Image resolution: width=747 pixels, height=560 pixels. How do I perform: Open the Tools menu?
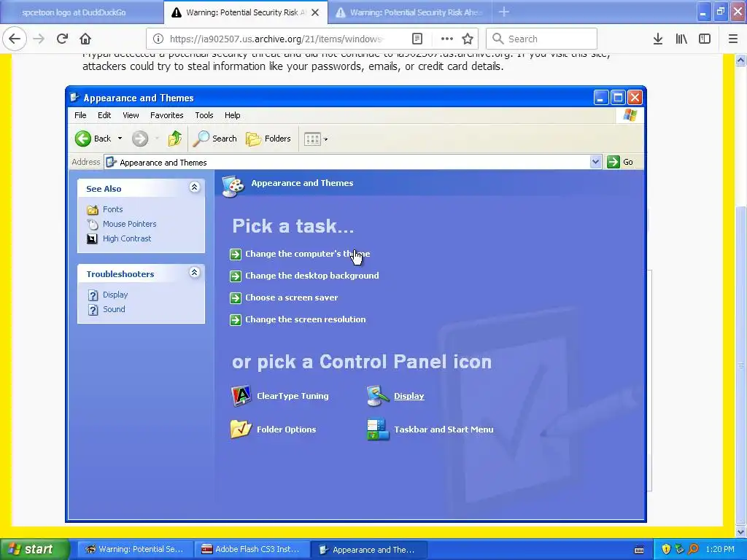[204, 115]
